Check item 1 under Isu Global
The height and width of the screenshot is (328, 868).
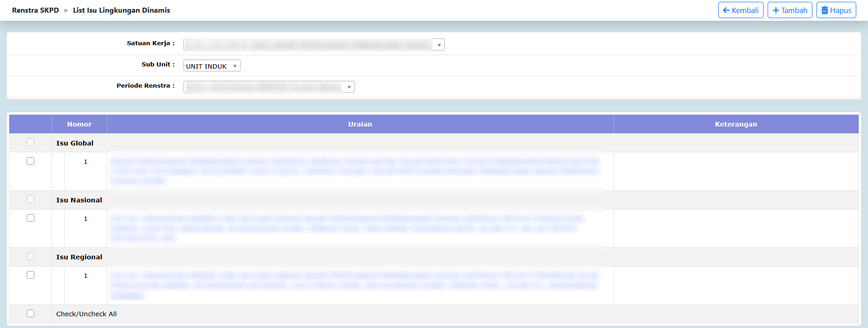31,161
